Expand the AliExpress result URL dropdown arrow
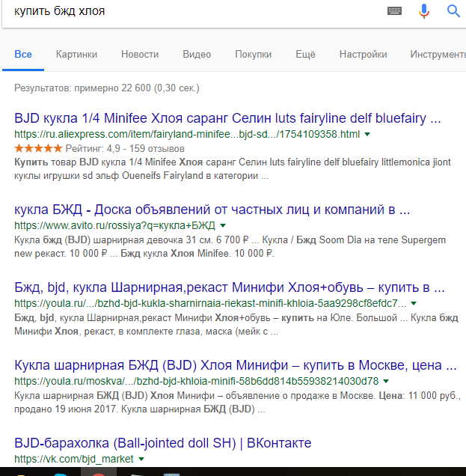The image size is (466, 476). 367,135
